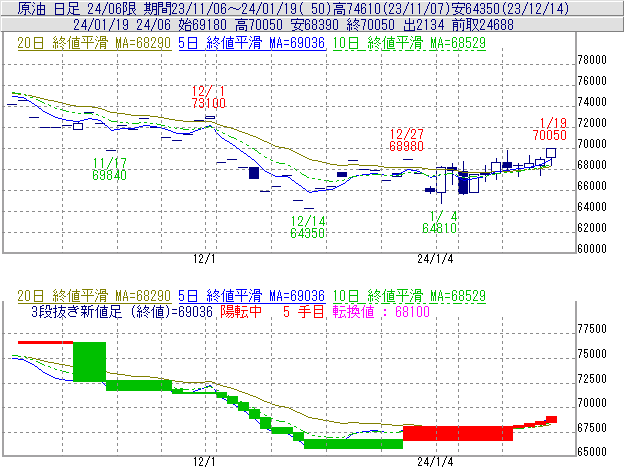The width and height of the screenshot is (624, 475).
Task: Click the 12/1 date label below the upper chart
Action: pyautogui.click(x=204, y=259)
